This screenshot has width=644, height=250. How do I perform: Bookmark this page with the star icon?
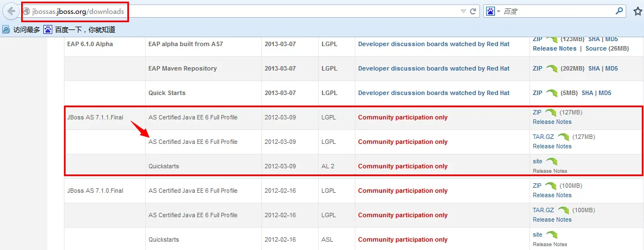click(x=637, y=12)
